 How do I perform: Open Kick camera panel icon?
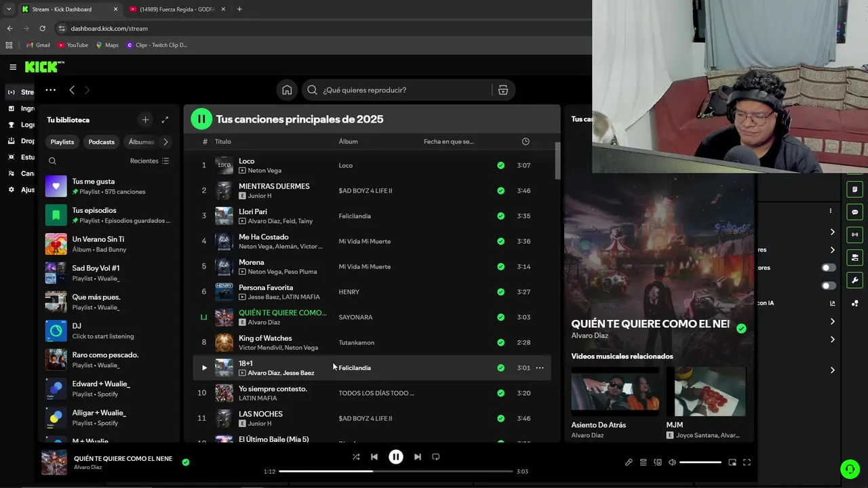coord(854,258)
